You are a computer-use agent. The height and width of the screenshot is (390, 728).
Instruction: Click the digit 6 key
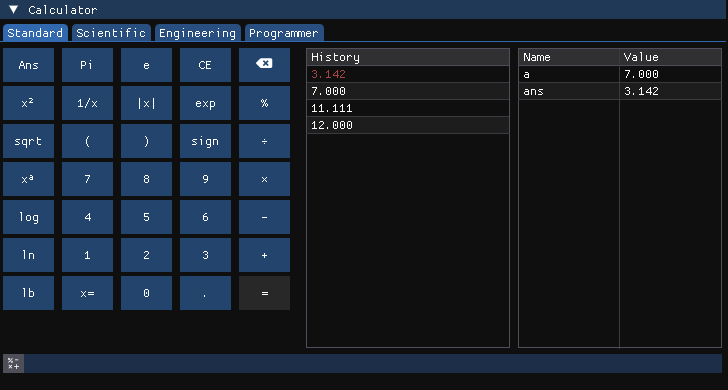pos(205,217)
